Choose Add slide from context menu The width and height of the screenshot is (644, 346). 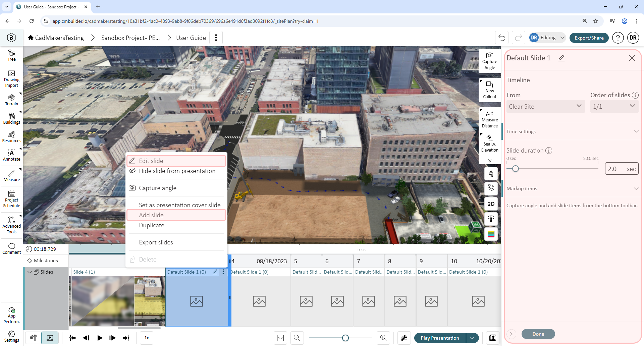pos(176,215)
